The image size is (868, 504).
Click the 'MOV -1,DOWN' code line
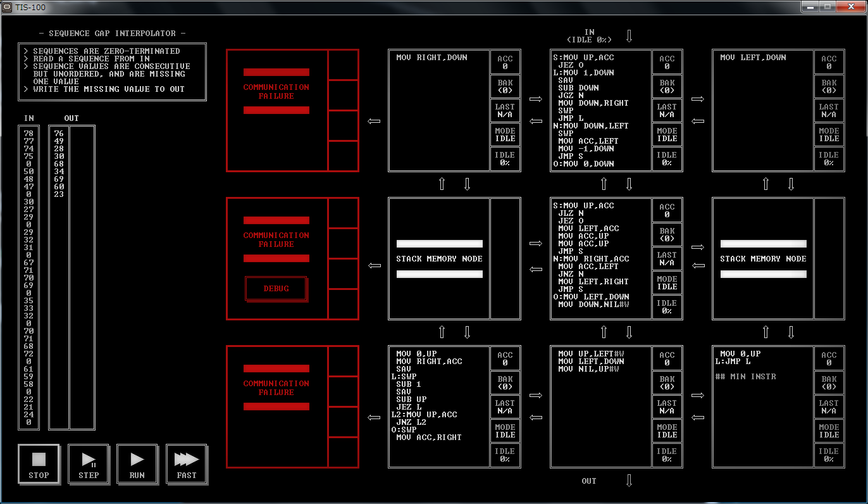click(586, 149)
